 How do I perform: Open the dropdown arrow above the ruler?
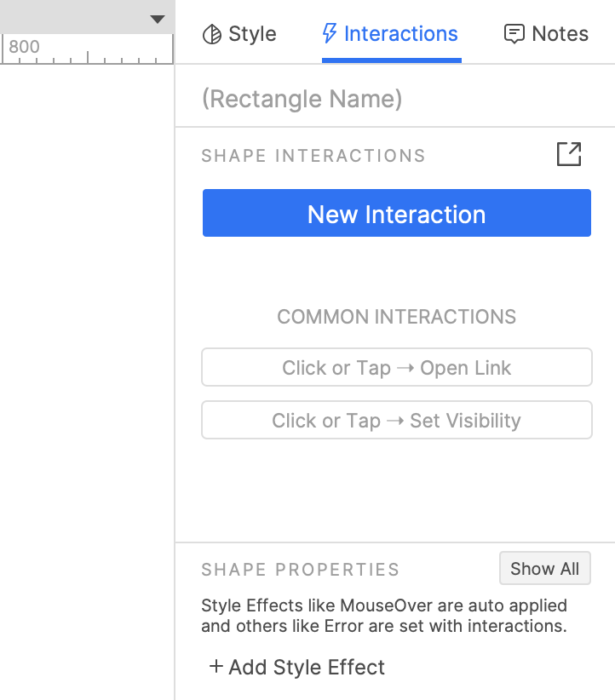click(157, 19)
